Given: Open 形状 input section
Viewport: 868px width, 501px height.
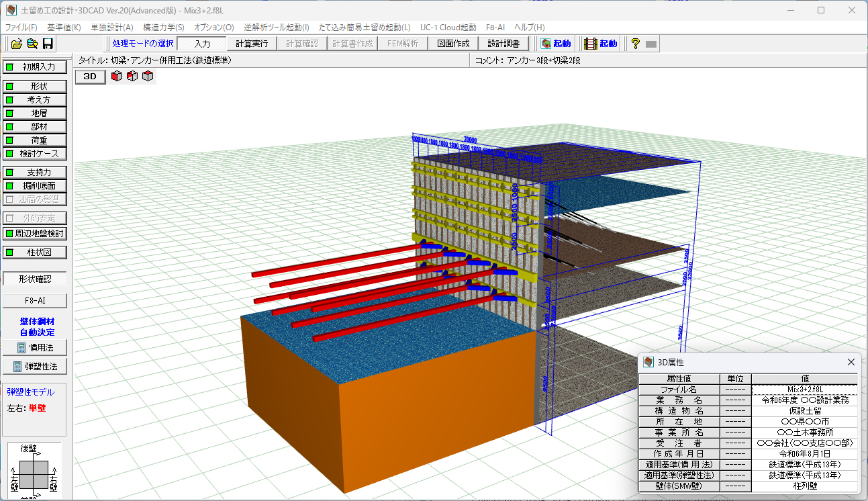Looking at the screenshot, I should click(x=36, y=86).
